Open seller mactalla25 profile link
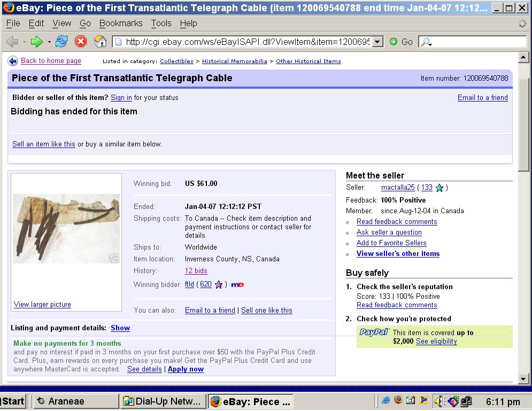This screenshot has width=532, height=411. click(398, 188)
